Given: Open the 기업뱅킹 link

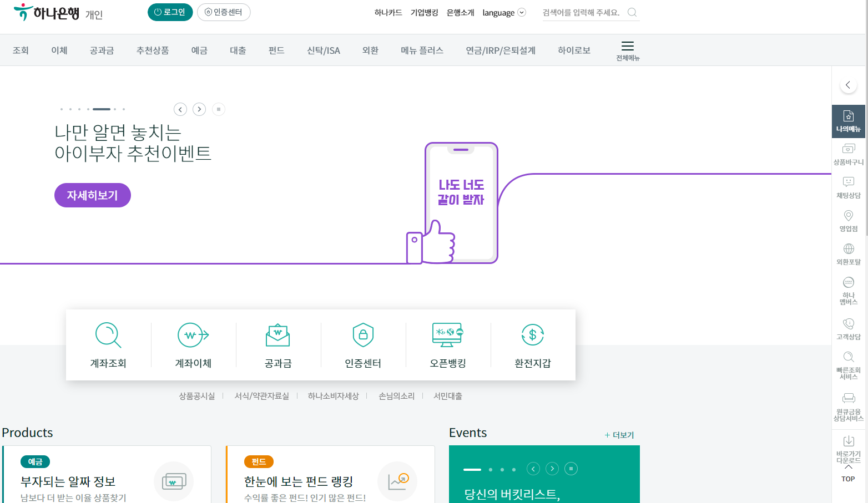Looking at the screenshot, I should click(425, 12).
